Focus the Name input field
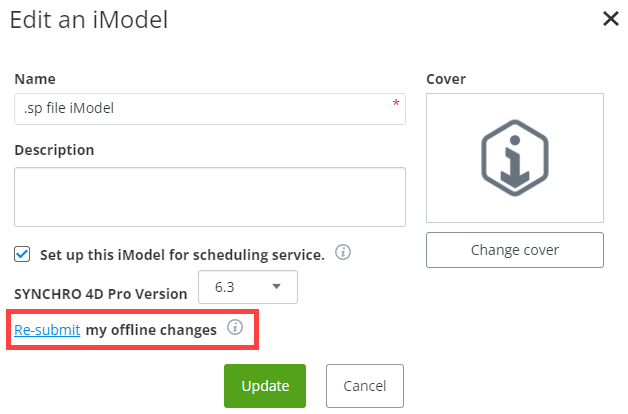This screenshot has height=414, width=628. point(210,109)
